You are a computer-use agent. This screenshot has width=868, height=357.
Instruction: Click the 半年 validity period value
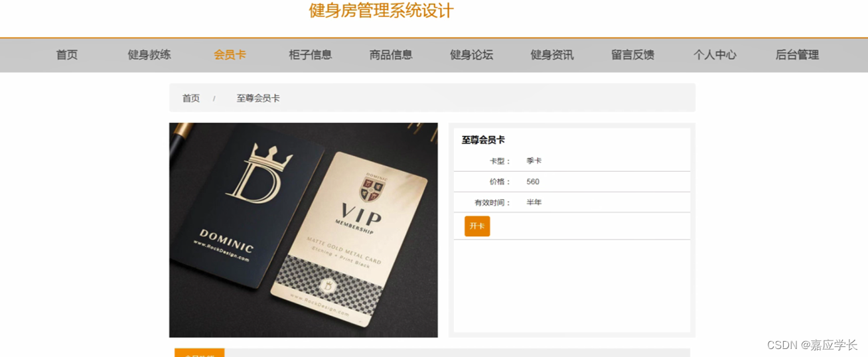(534, 202)
